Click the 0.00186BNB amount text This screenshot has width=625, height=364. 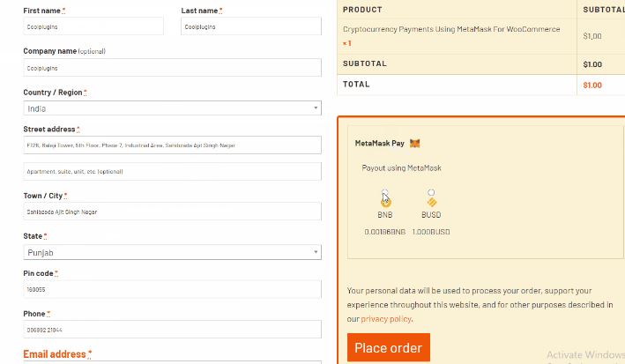(x=384, y=232)
